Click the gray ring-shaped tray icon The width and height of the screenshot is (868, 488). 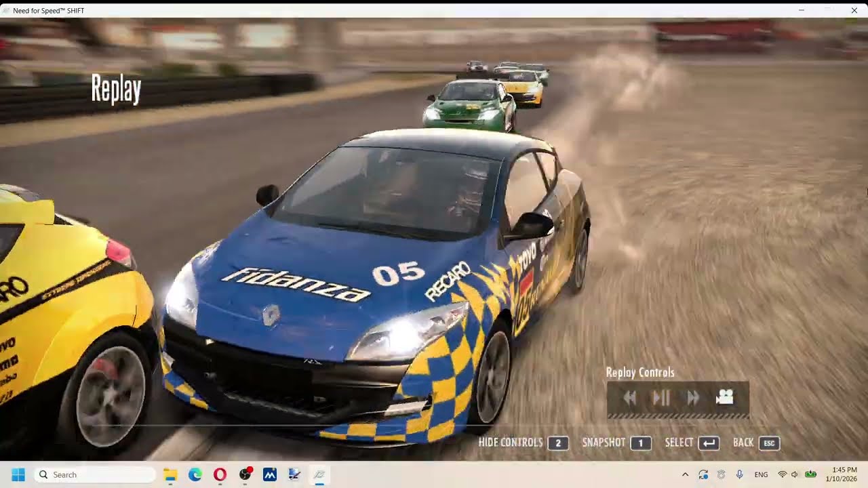722,474
